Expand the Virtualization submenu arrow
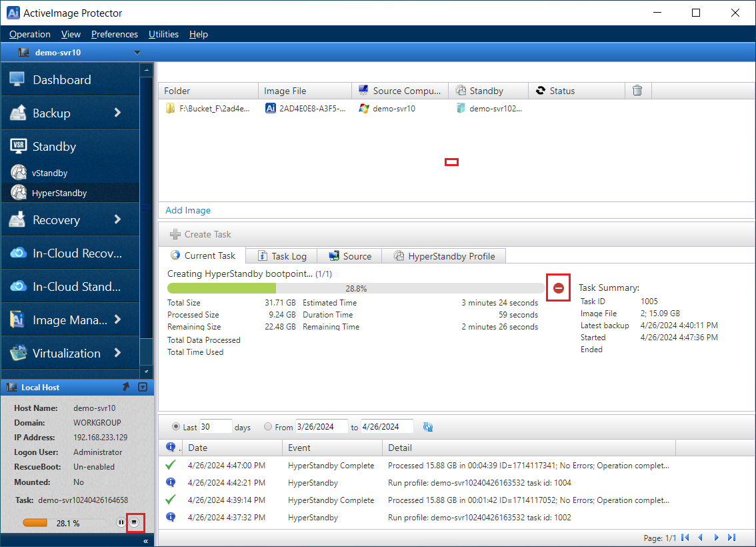 point(117,353)
